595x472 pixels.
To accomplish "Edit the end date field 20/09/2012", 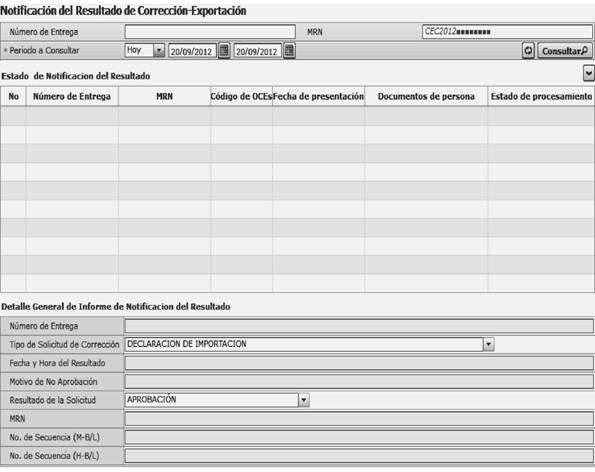I will 258,51.
